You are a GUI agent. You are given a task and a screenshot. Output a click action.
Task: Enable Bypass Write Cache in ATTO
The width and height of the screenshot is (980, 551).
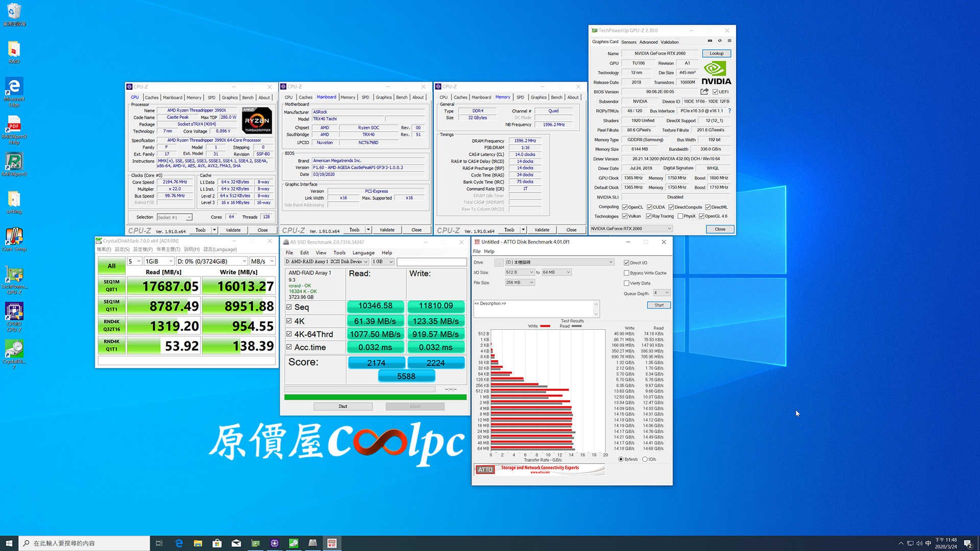click(626, 273)
